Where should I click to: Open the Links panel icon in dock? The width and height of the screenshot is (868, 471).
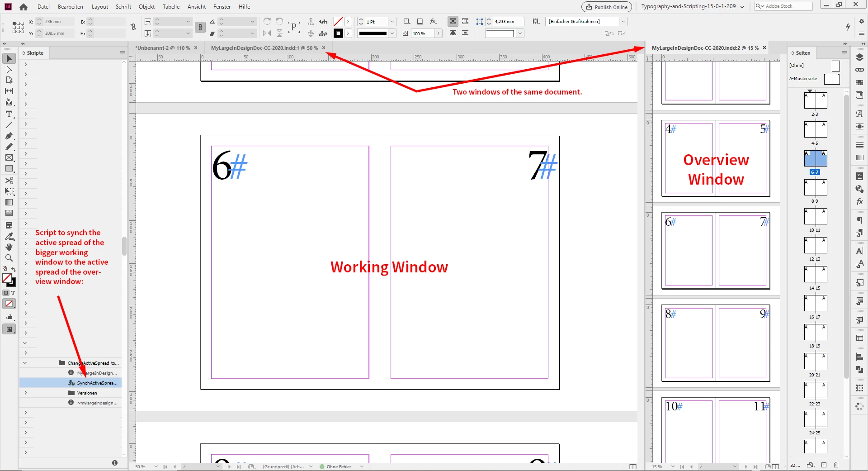859,70
